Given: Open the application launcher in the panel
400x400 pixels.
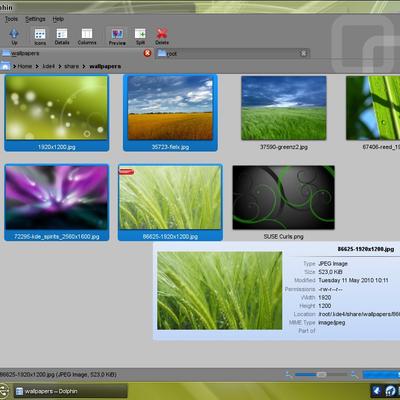Looking at the screenshot, I should pyautogui.click(x=3, y=391).
